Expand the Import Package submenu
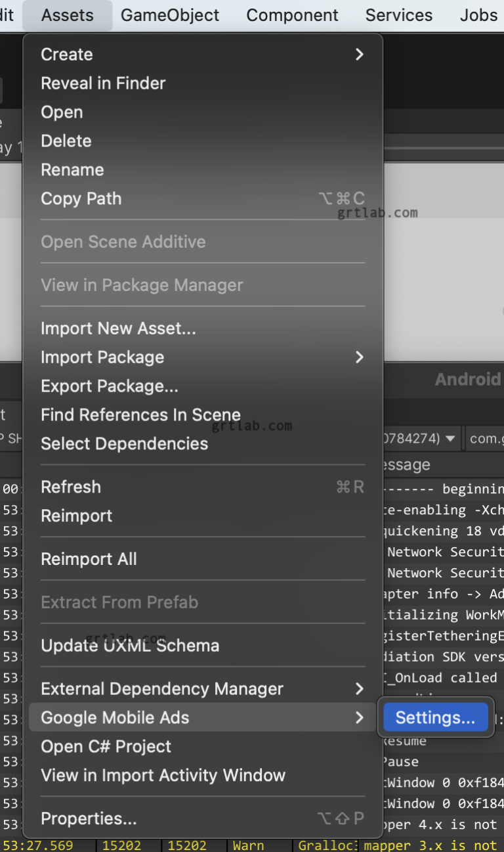 click(203, 357)
